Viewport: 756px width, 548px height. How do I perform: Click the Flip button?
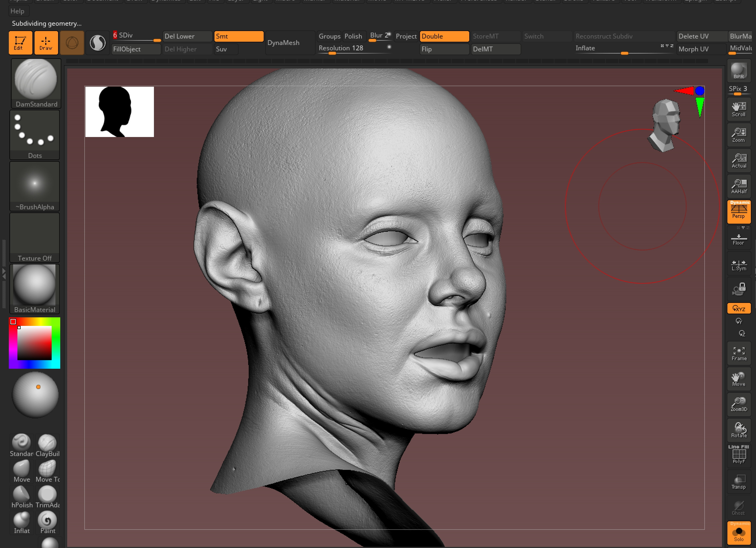[444, 49]
